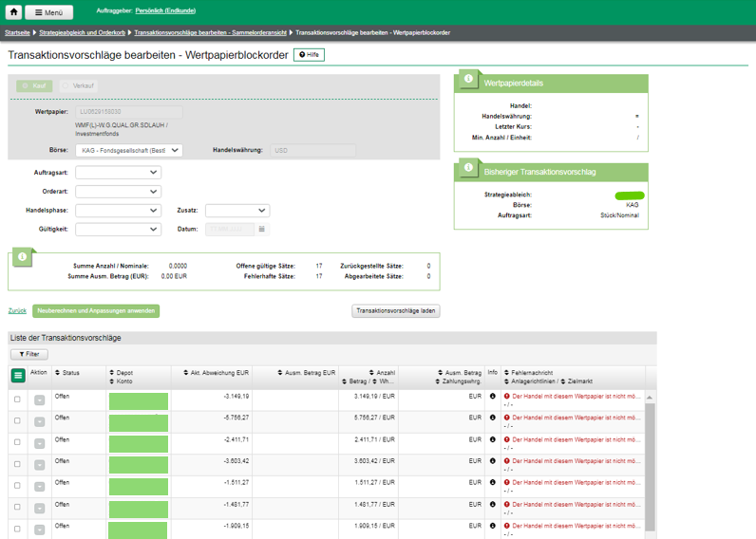
Task: Select the Verkauf radio option
Action: (x=78, y=85)
